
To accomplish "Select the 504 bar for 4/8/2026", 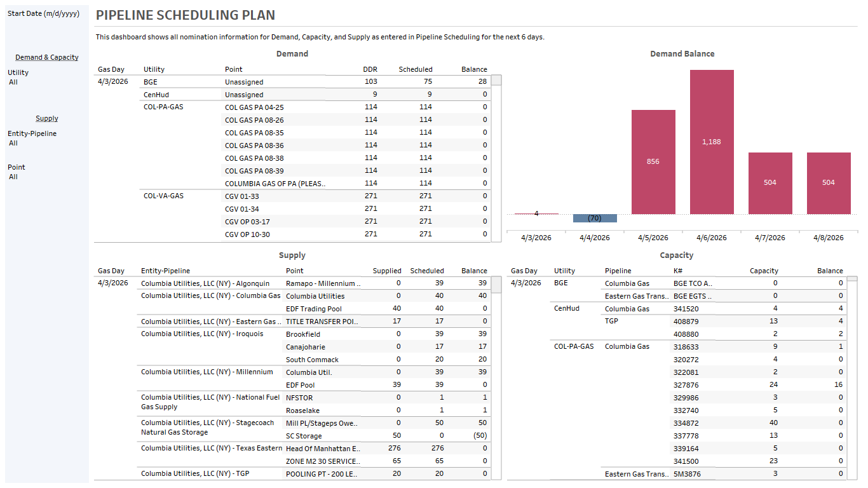I will (829, 182).
